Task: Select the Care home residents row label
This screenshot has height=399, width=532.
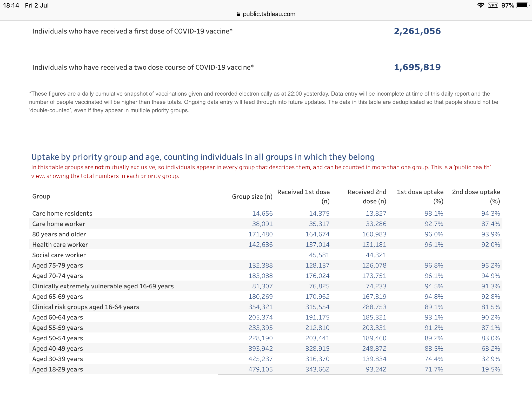Action: click(x=62, y=214)
